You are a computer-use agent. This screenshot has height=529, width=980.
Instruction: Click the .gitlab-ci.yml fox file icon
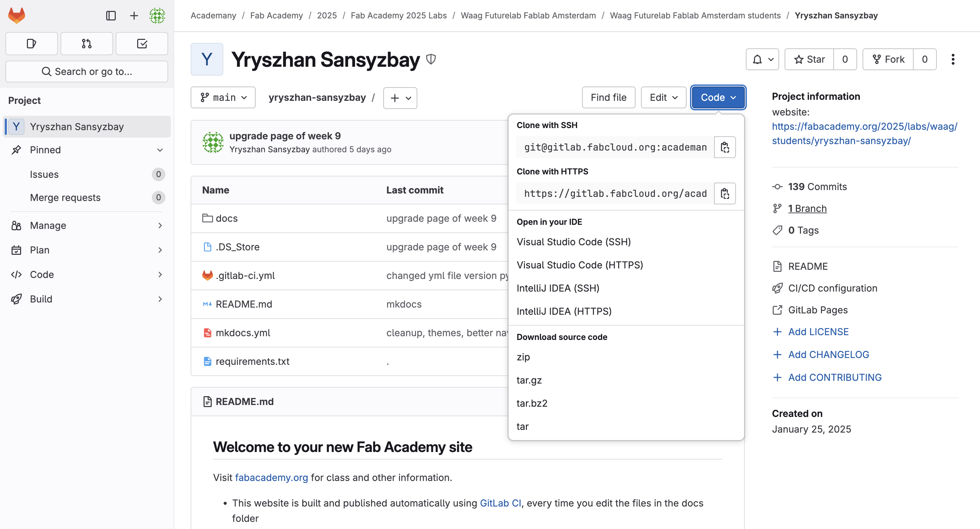[x=207, y=276]
